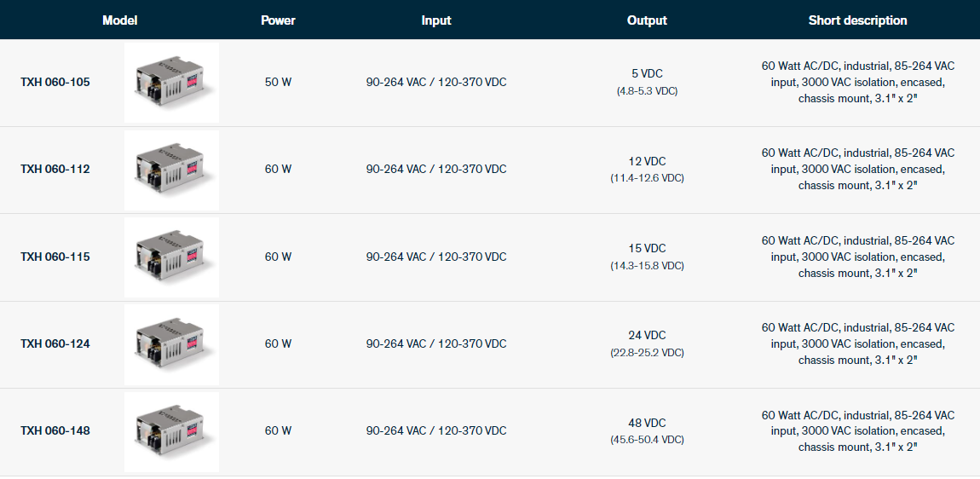Click the 48 VDC output value
This screenshot has height=479, width=980.
click(647, 423)
